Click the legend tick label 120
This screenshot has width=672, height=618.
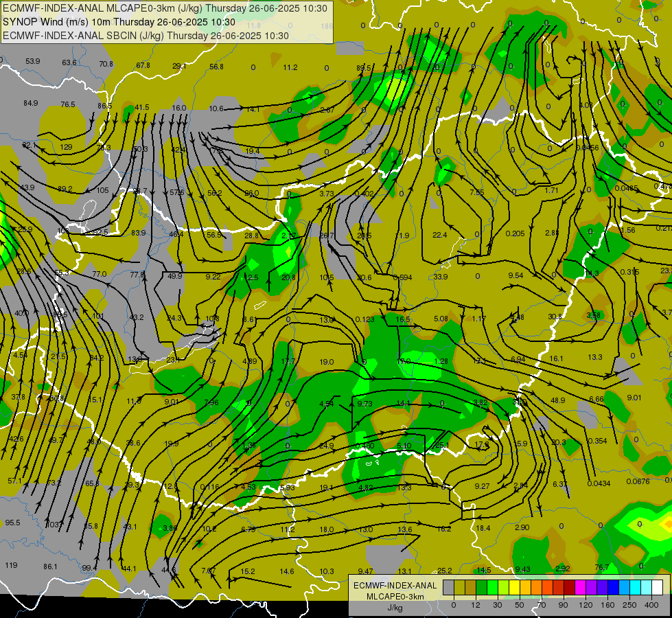pyautogui.click(x=586, y=605)
